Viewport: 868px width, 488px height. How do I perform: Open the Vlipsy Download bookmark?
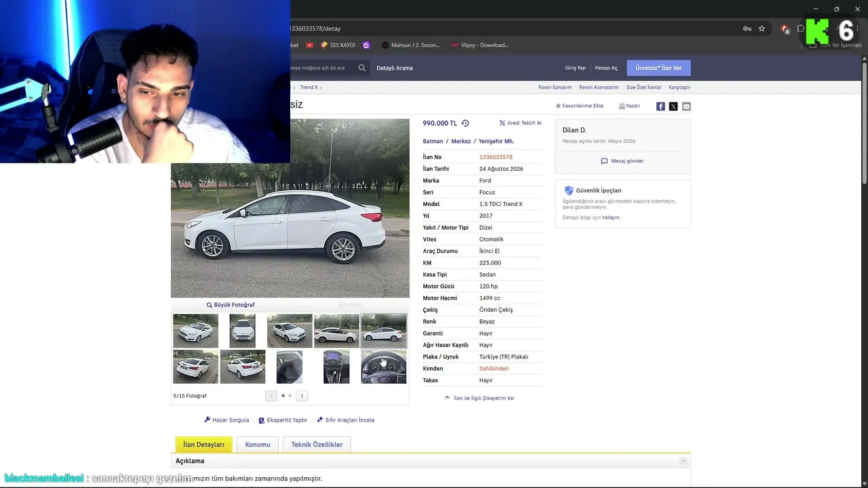click(x=479, y=45)
